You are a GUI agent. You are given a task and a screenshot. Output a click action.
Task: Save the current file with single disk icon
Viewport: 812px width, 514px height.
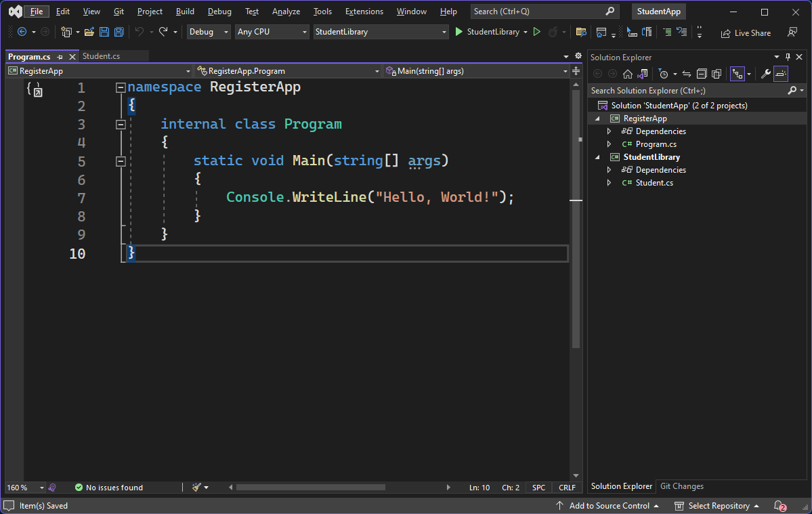(104, 32)
